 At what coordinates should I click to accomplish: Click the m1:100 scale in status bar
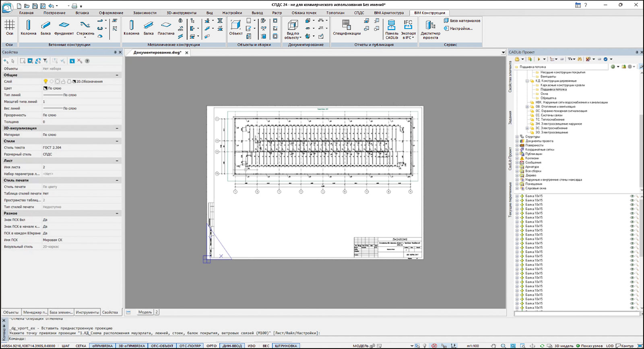point(473,346)
